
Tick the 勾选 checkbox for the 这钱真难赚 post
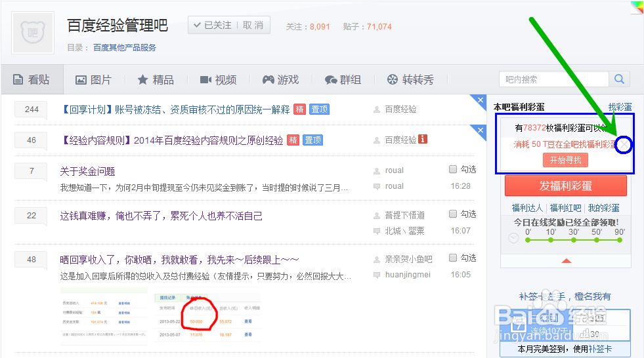tap(453, 214)
